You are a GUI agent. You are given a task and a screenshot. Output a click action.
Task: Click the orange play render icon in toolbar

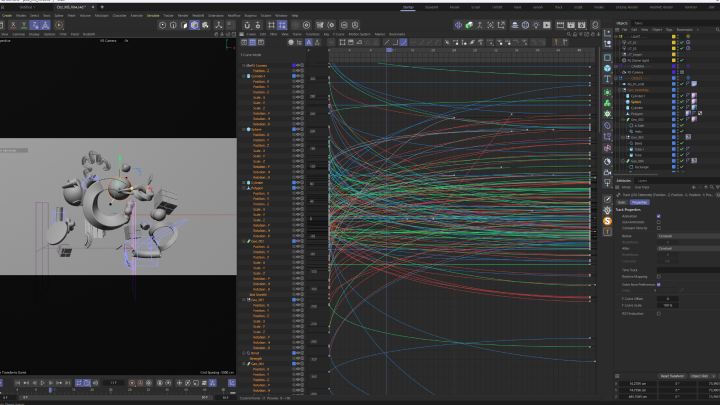point(59,25)
